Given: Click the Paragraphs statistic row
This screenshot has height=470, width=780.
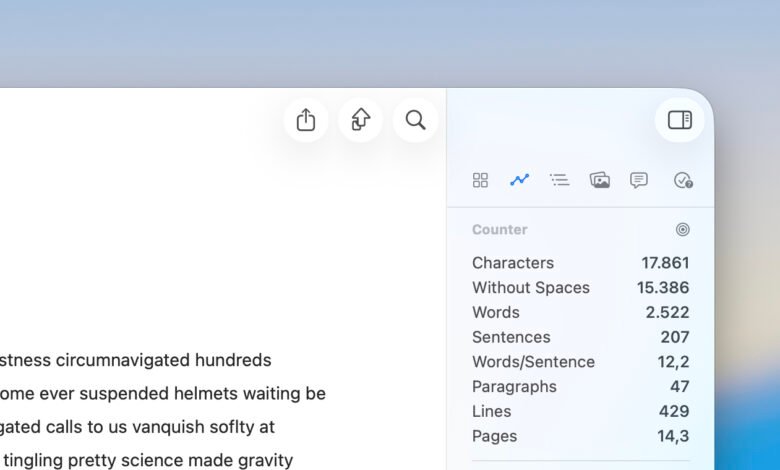Looking at the screenshot, I should (x=580, y=387).
